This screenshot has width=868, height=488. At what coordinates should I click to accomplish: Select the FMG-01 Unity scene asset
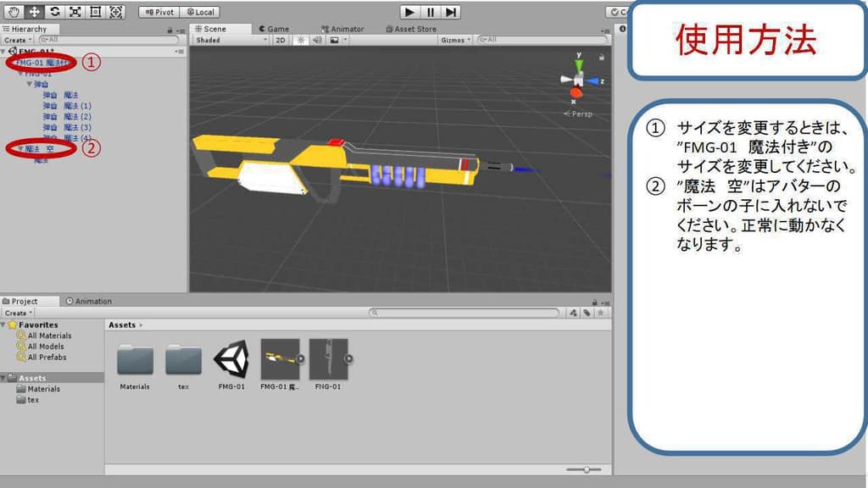[231, 359]
